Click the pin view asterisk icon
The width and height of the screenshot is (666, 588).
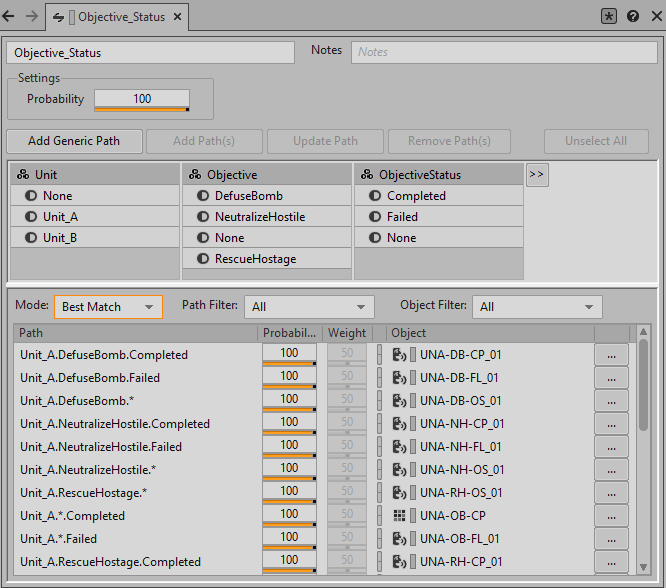point(609,16)
